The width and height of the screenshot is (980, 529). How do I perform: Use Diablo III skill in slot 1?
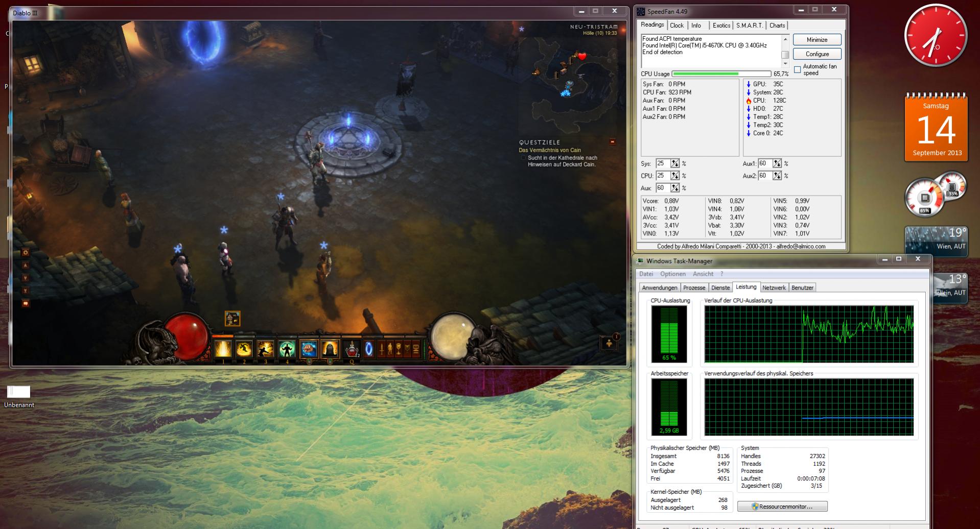223,349
